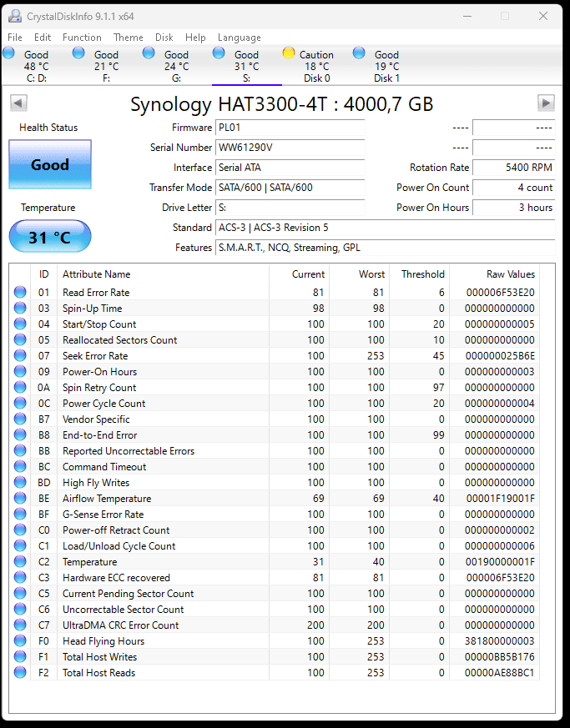Click the yellow Caution status orb for Disk 0
The width and height of the screenshot is (570, 728).
289,53
